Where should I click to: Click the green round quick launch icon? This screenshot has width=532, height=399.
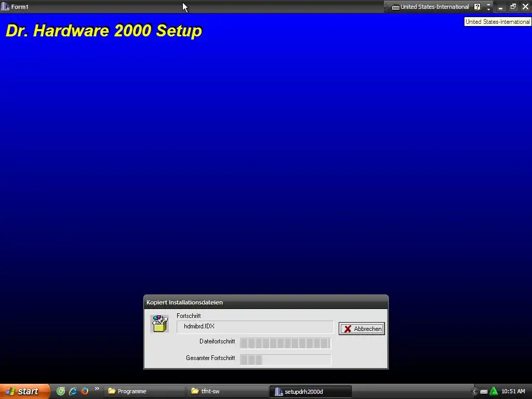click(x=61, y=391)
